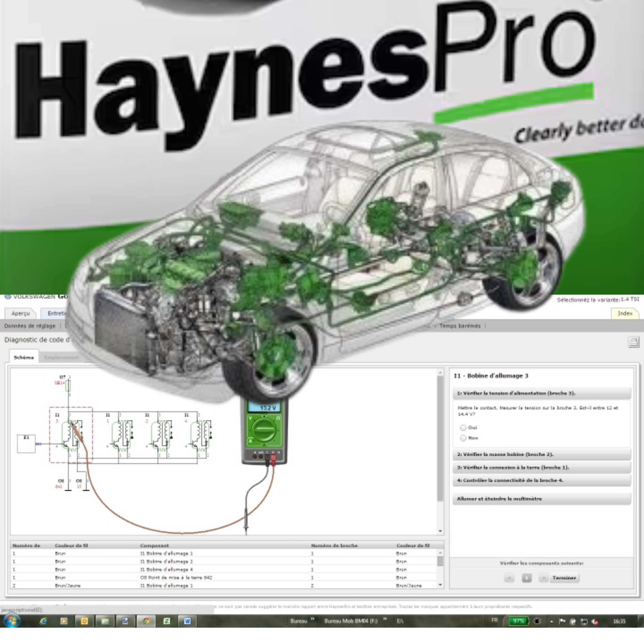644x644 pixels.
Task: Launch Internet Explorer from the taskbar
Action: [x=43, y=621]
